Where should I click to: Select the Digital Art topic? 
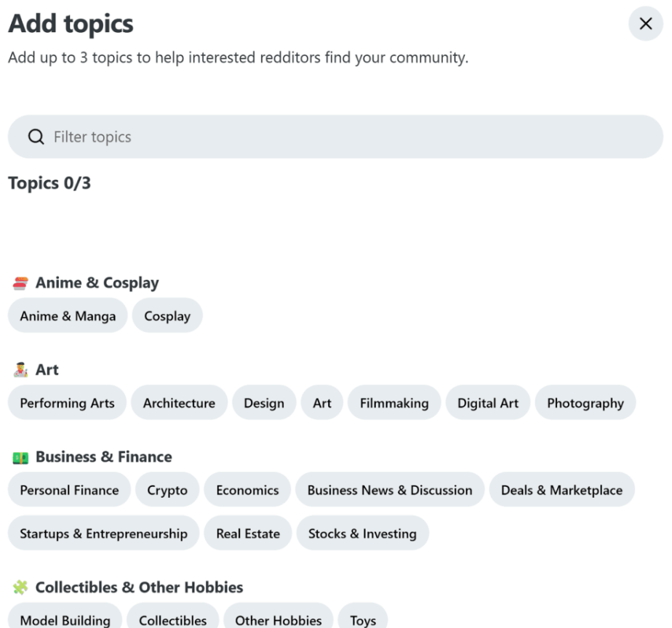point(488,403)
